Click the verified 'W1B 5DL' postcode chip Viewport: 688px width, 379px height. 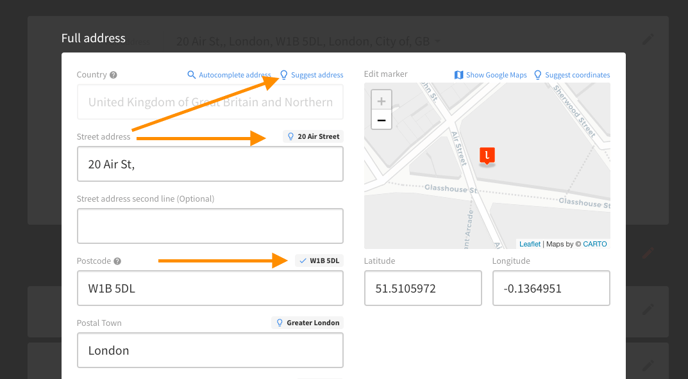coord(319,261)
